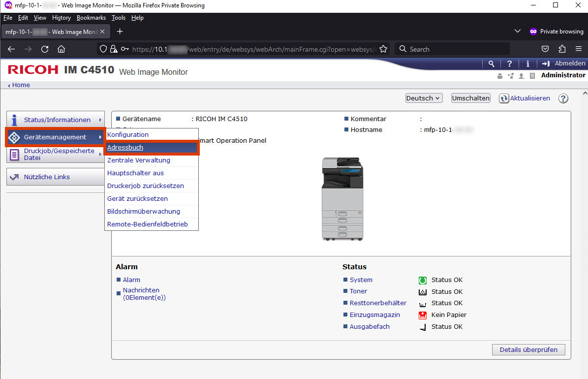The image size is (588, 379).
Task: Open Remote-Bedienfeldbetrieb
Action: 152,224
